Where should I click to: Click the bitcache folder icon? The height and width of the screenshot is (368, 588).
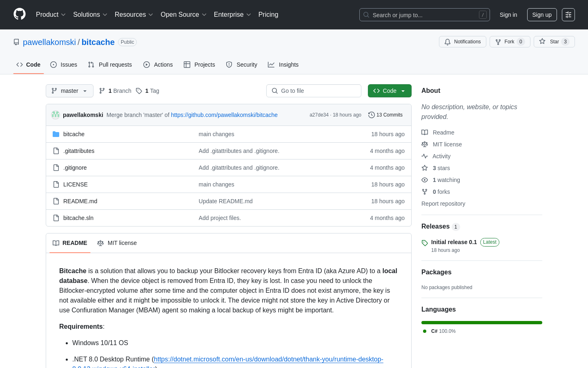tap(56, 134)
